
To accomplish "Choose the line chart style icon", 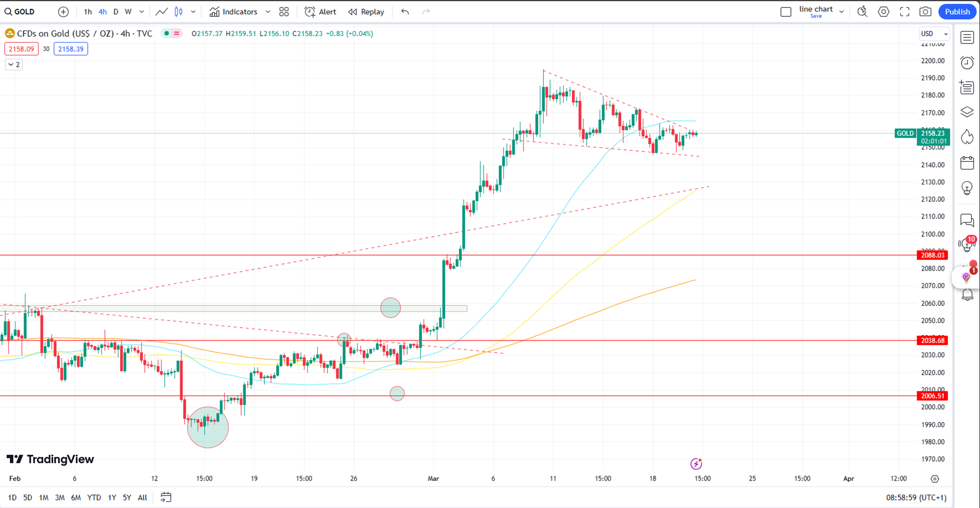I will (x=161, y=12).
